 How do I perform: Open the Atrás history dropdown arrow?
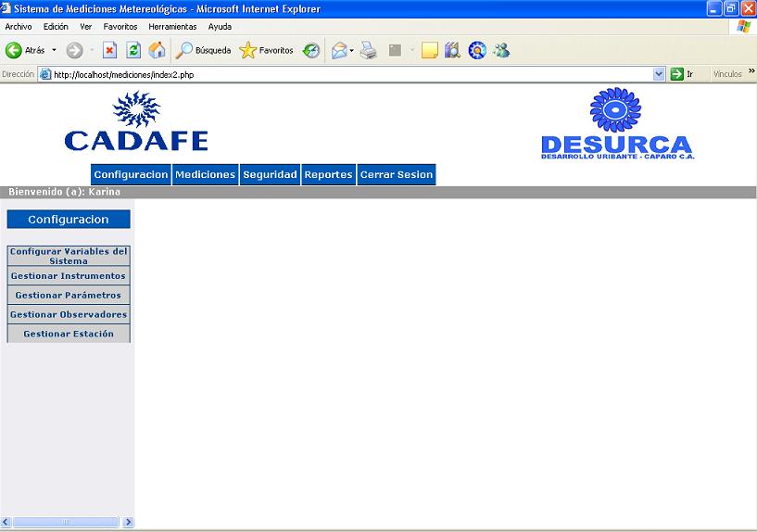click(54, 50)
